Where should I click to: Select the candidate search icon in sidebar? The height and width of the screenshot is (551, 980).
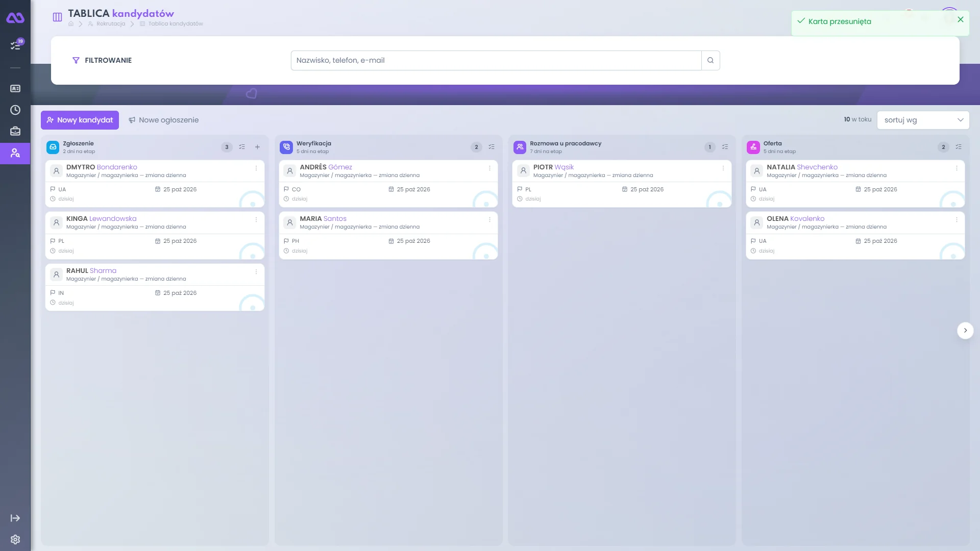click(x=15, y=153)
